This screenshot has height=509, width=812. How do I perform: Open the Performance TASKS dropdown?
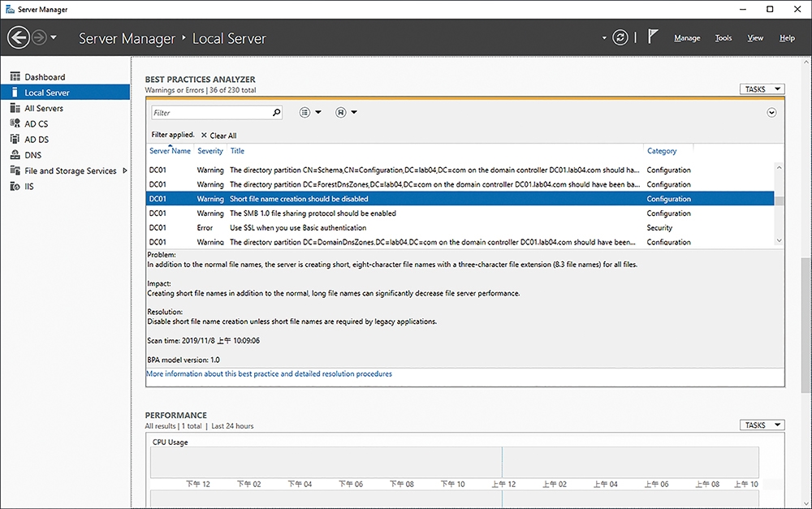[762, 425]
